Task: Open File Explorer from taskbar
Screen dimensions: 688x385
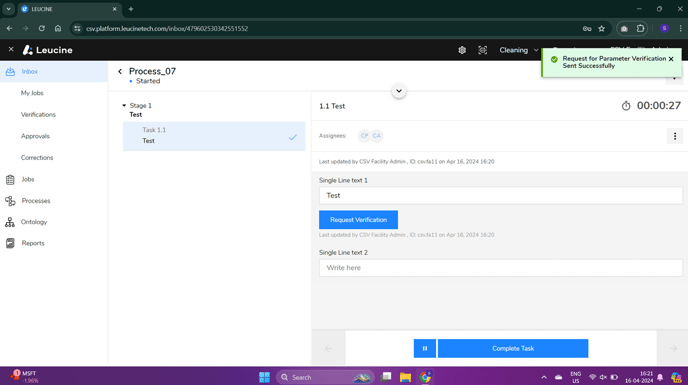Action: [x=405, y=377]
